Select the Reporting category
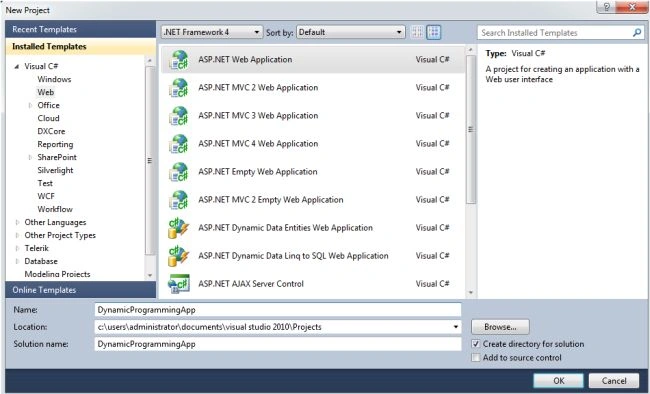 coord(55,144)
